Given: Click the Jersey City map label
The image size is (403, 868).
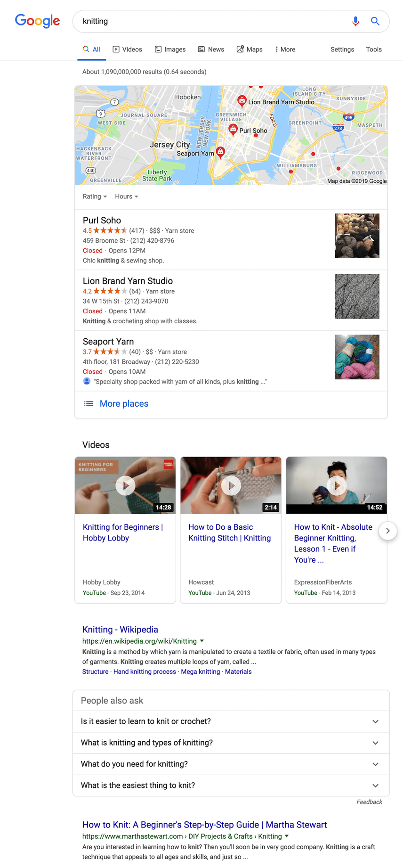Looking at the screenshot, I should [x=169, y=145].
